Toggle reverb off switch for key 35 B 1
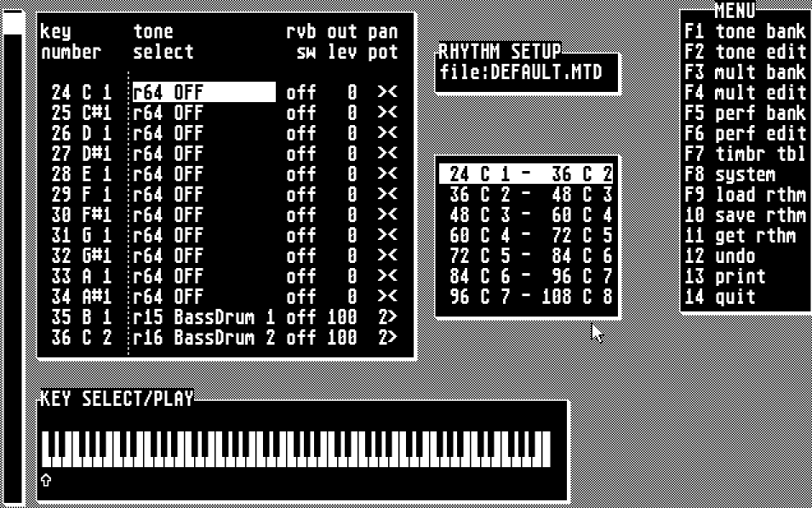The image size is (812, 508). click(300, 317)
